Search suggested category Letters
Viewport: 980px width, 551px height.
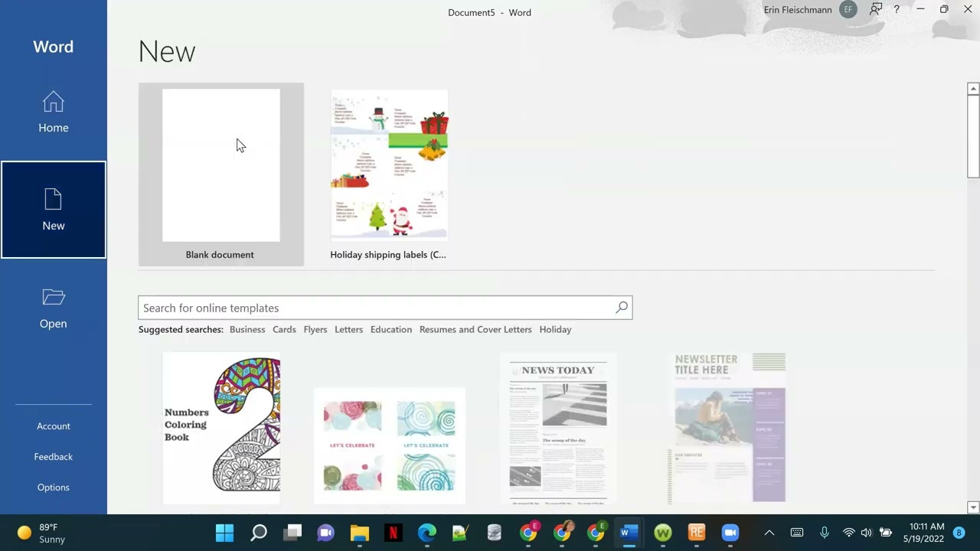click(x=348, y=330)
